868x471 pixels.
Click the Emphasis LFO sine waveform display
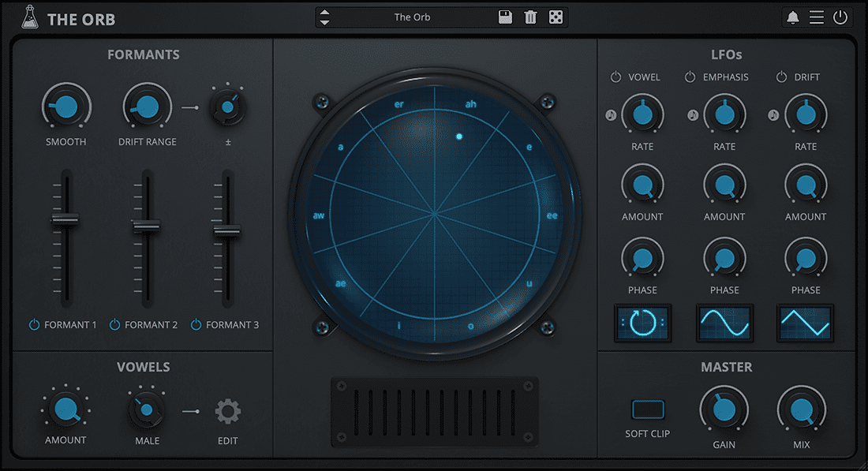724,323
